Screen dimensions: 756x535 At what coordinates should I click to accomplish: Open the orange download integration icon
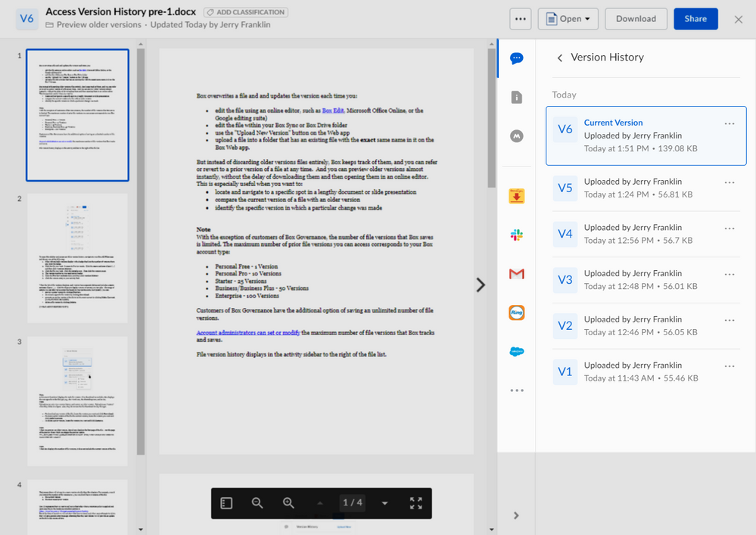pos(516,196)
